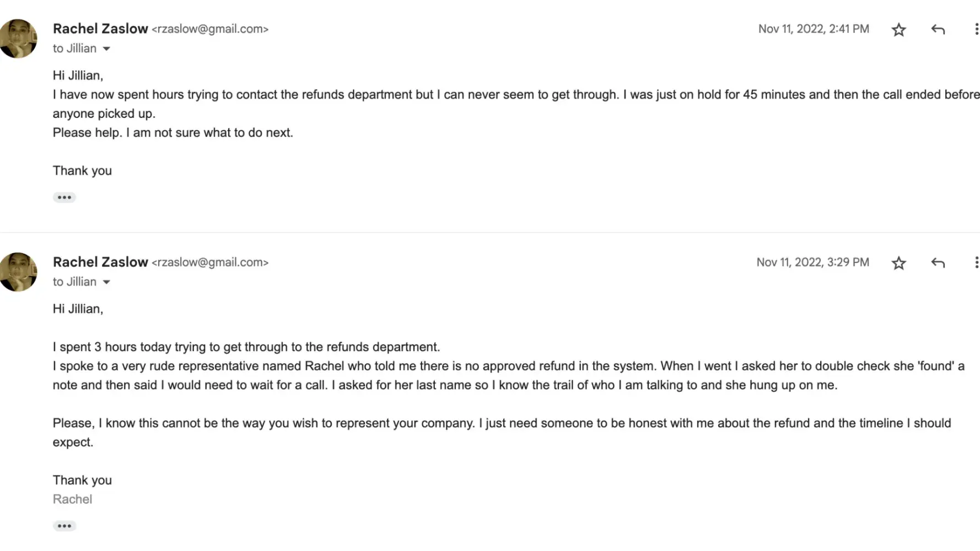980x551 pixels.
Task: Click sender avatar on first email
Action: [x=18, y=39]
